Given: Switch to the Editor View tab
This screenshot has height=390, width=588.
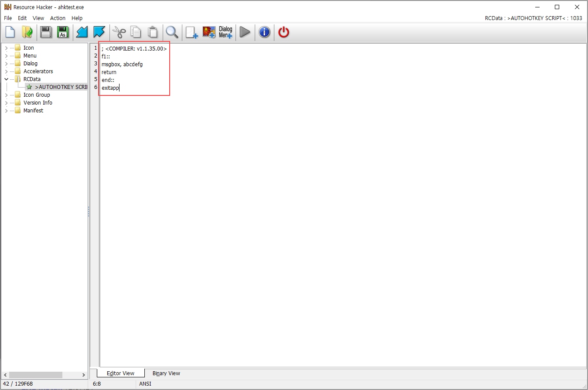Looking at the screenshot, I should [120, 373].
